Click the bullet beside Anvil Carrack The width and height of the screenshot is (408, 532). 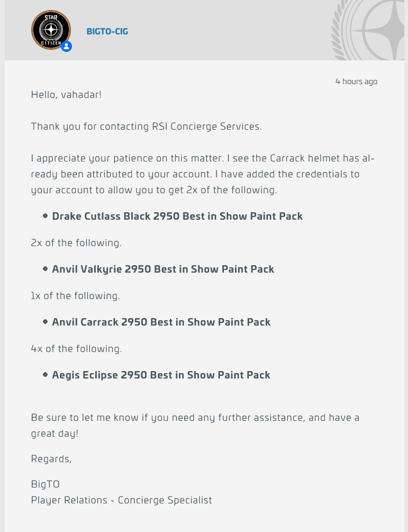pos(46,322)
